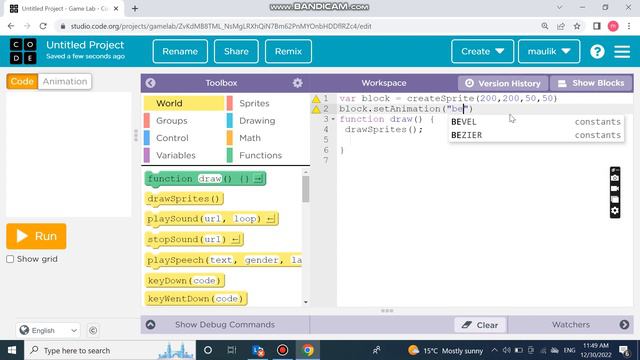Click the warning triangle on line 2

316,109
